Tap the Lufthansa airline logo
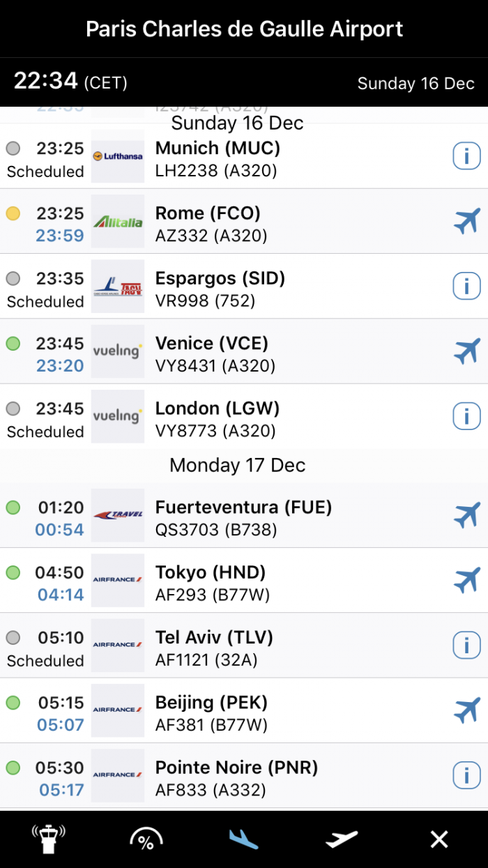This screenshot has height=868, width=488. pyautogui.click(x=118, y=157)
